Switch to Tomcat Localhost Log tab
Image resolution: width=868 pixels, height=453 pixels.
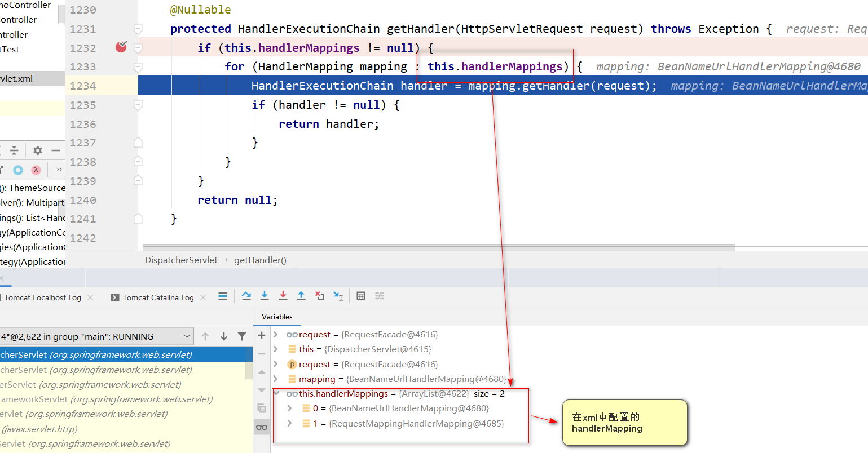point(42,297)
